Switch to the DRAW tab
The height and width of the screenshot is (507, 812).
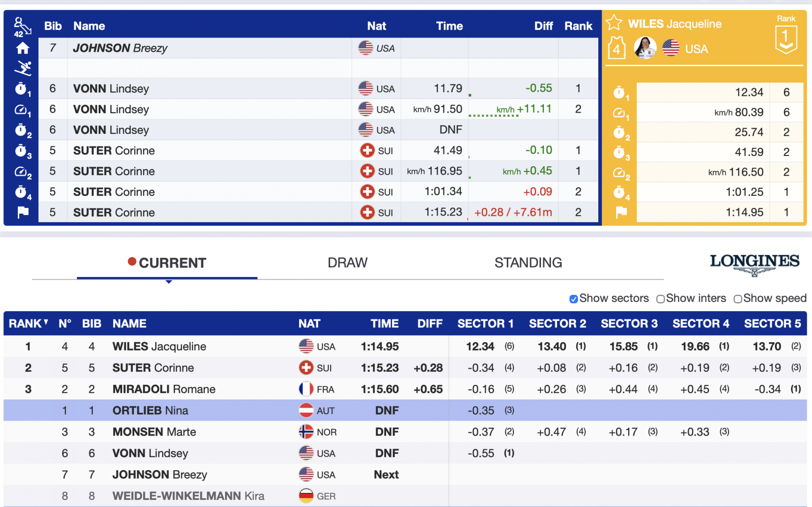(x=348, y=263)
